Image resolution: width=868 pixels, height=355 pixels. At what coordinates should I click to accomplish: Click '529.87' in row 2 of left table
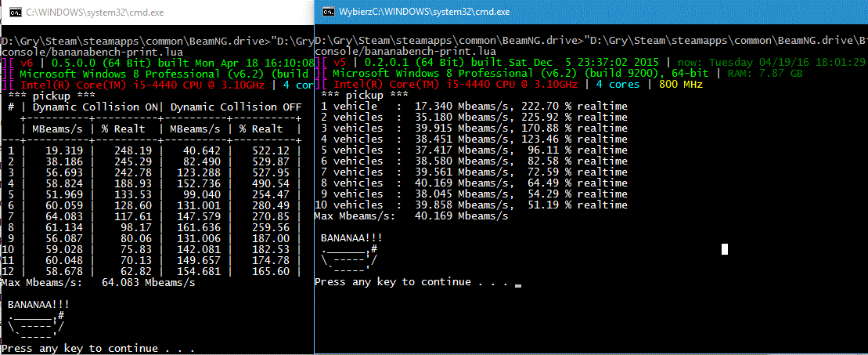click(x=272, y=161)
